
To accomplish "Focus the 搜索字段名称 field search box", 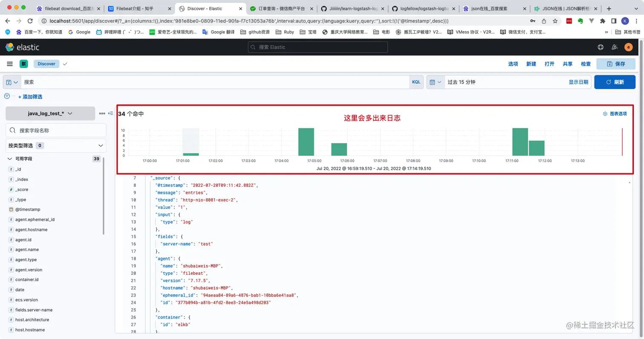I will click(56, 130).
